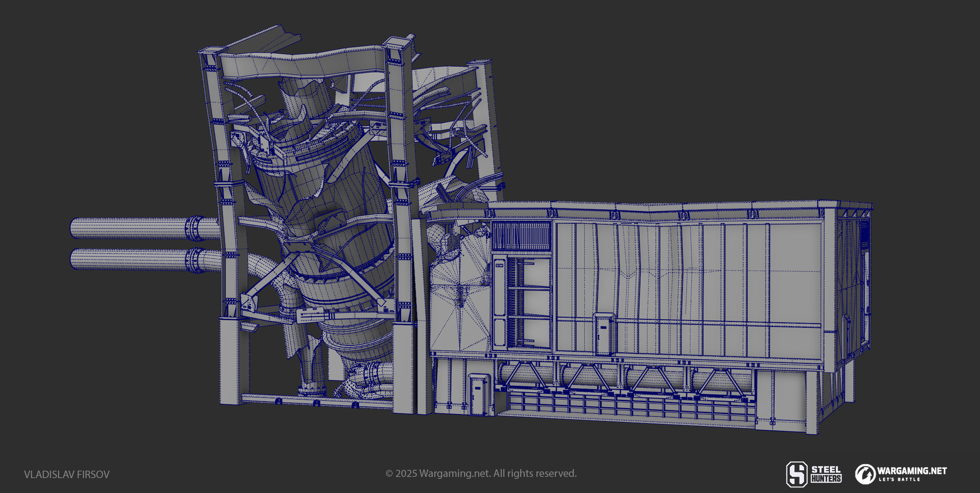Image resolution: width=980 pixels, height=493 pixels.
Task: Click the small door on building wall
Action: pyautogui.click(x=603, y=334)
